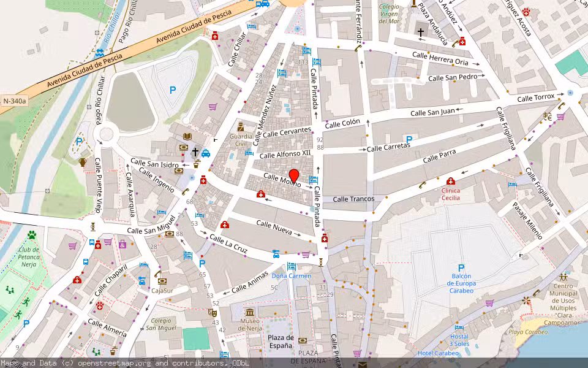Click the Calle Alfonso XII label
This screenshot has width=588, height=368.
tap(285, 155)
